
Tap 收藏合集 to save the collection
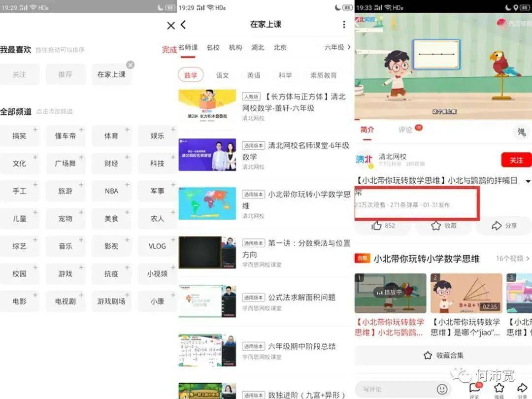click(443, 355)
